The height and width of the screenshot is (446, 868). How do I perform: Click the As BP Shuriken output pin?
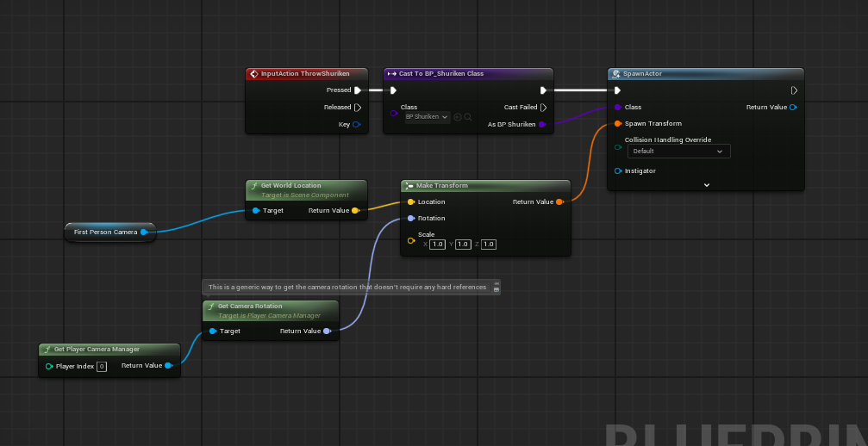click(542, 125)
